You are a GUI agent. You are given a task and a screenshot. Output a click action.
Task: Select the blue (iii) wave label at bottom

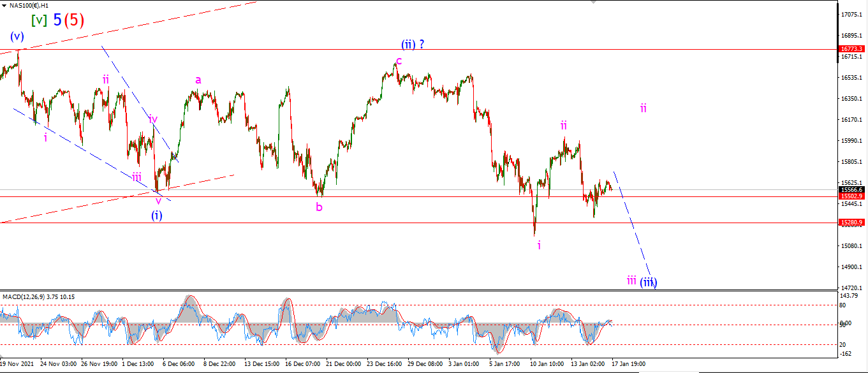tap(649, 282)
